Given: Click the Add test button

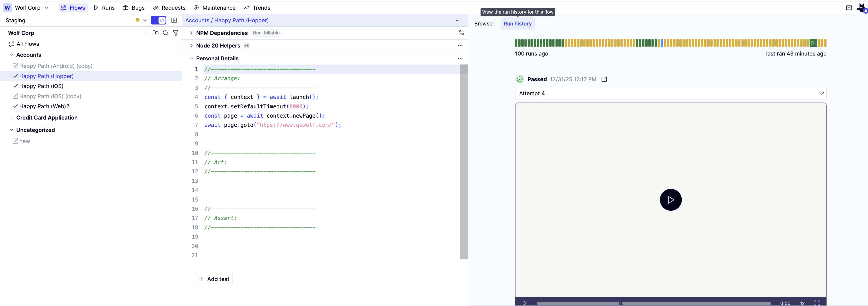Looking at the screenshot, I should pos(214,279).
